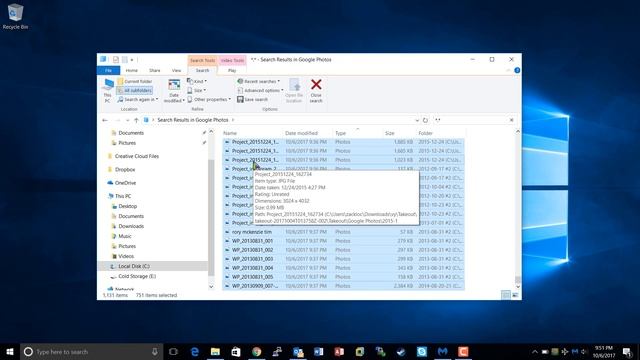Open Outlook from the taskbar
Image resolution: width=640 pixels, height=360 pixels.
point(298,351)
